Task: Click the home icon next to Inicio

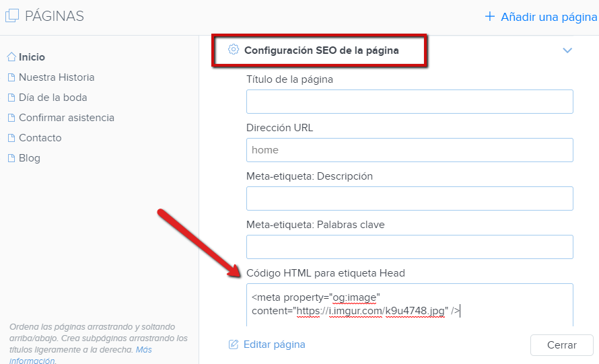Action: tap(11, 57)
